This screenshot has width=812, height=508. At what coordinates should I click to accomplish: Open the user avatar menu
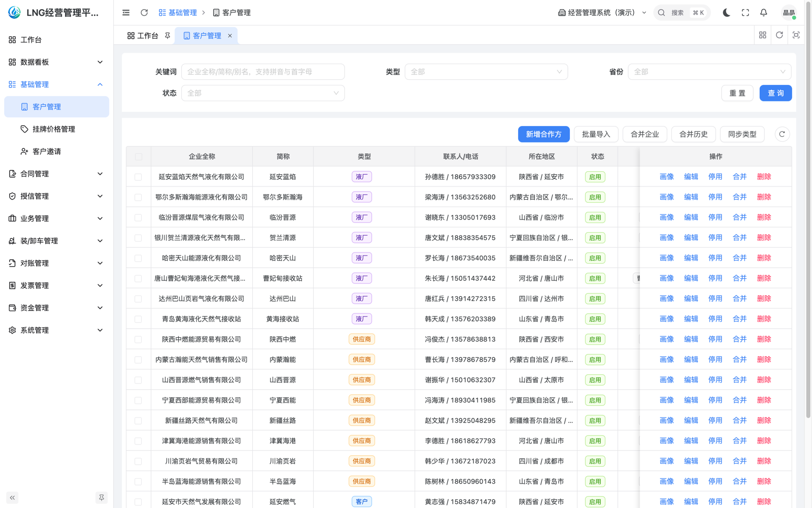pos(789,13)
